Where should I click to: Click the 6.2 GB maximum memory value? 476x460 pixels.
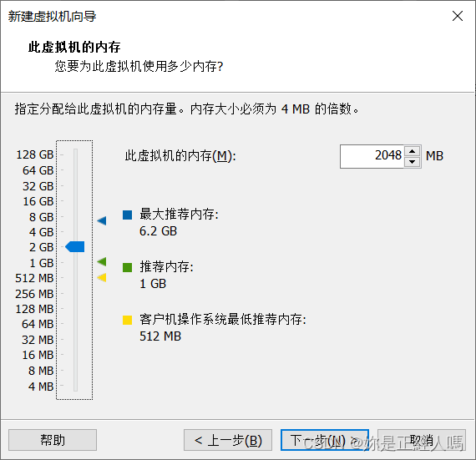158,231
